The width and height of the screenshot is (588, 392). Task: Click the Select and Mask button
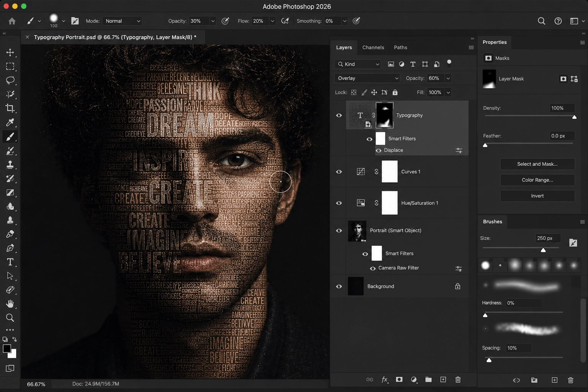point(537,164)
